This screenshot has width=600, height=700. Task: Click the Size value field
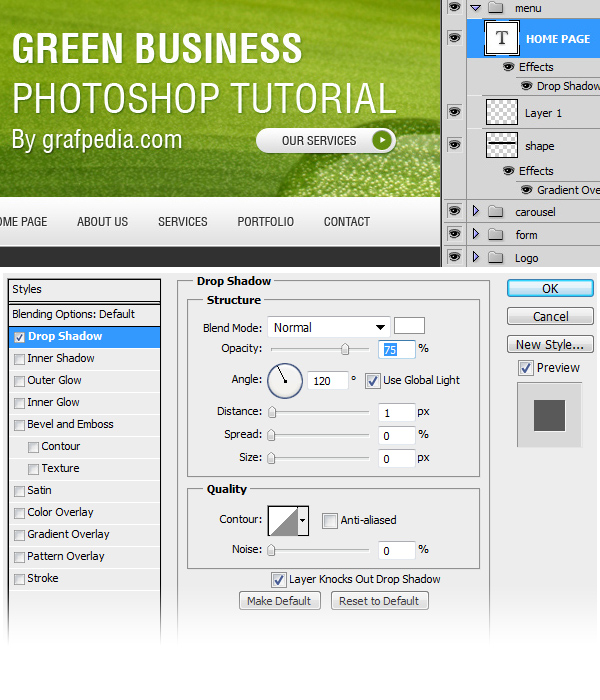[397, 458]
